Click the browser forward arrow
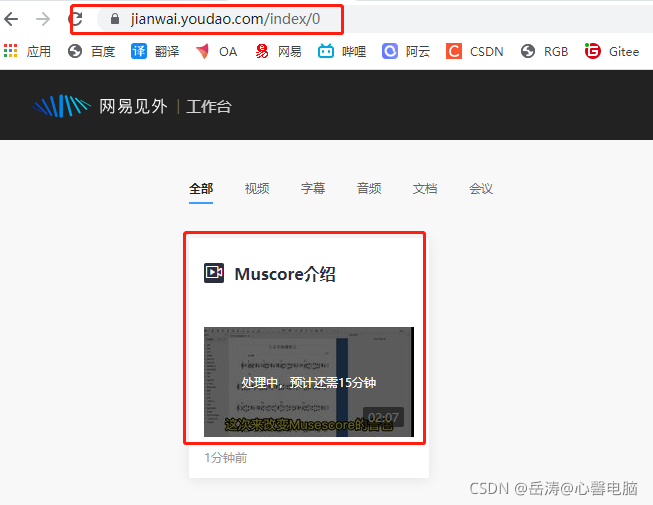Viewport: 653px width, 505px height. click(43, 19)
